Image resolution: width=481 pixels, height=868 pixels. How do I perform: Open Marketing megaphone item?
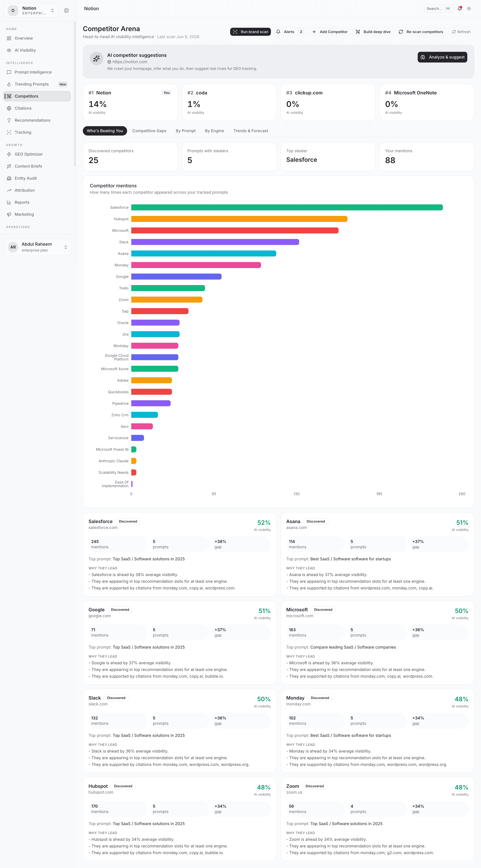pos(37,214)
